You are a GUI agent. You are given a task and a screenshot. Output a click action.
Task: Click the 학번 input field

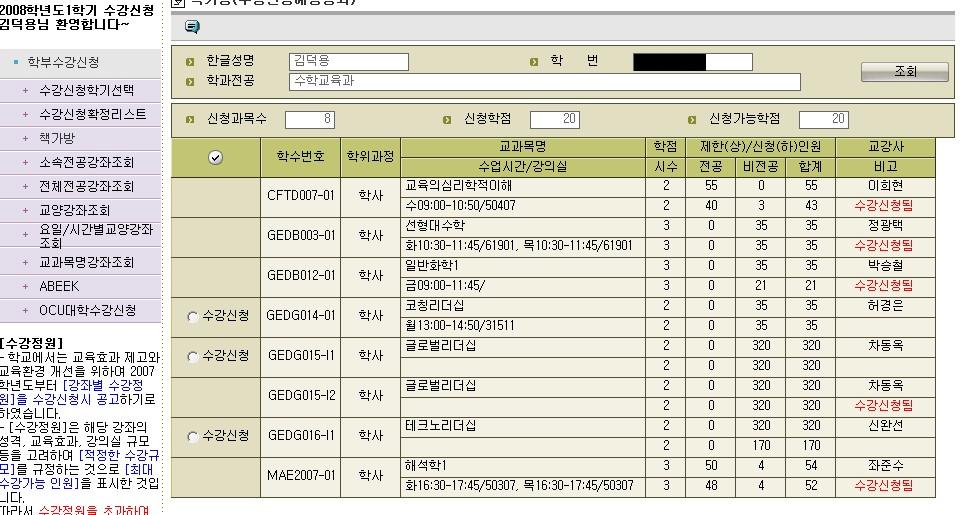tap(693, 62)
